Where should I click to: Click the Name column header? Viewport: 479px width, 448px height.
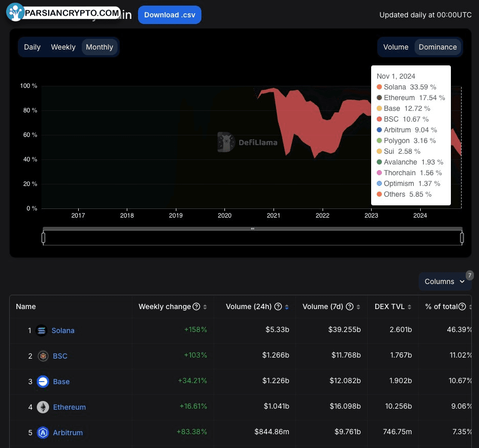click(x=26, y=306)
